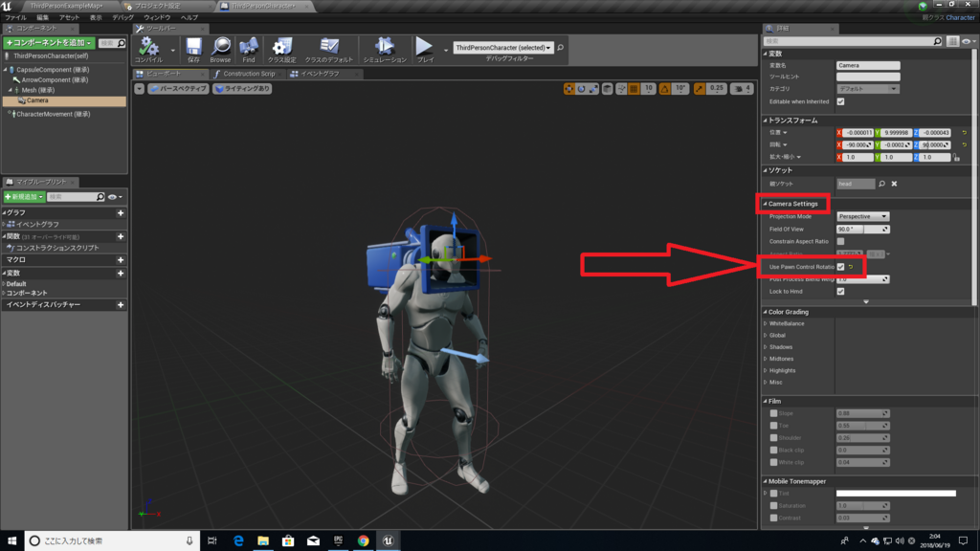Toggle the Lock to Hmd checkbox

tap(840, 292)
